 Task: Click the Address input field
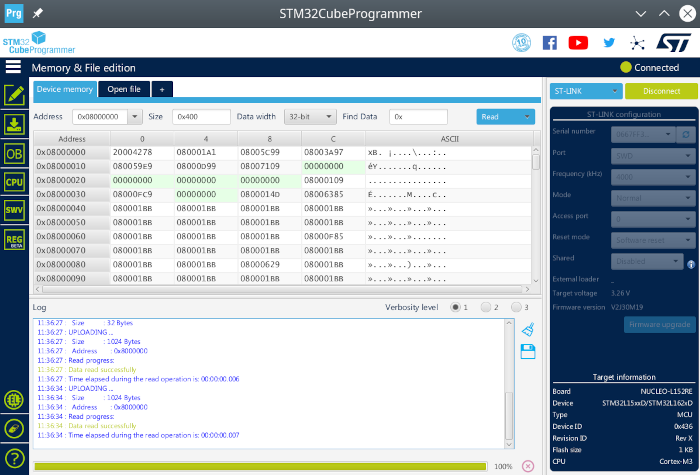click(100, 117)
